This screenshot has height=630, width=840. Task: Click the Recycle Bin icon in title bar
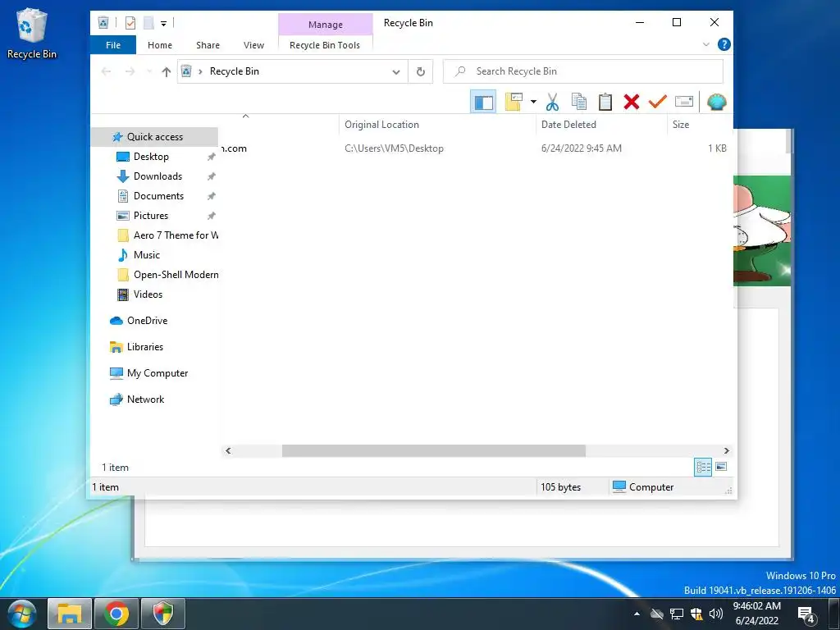(x=103, y=22)
